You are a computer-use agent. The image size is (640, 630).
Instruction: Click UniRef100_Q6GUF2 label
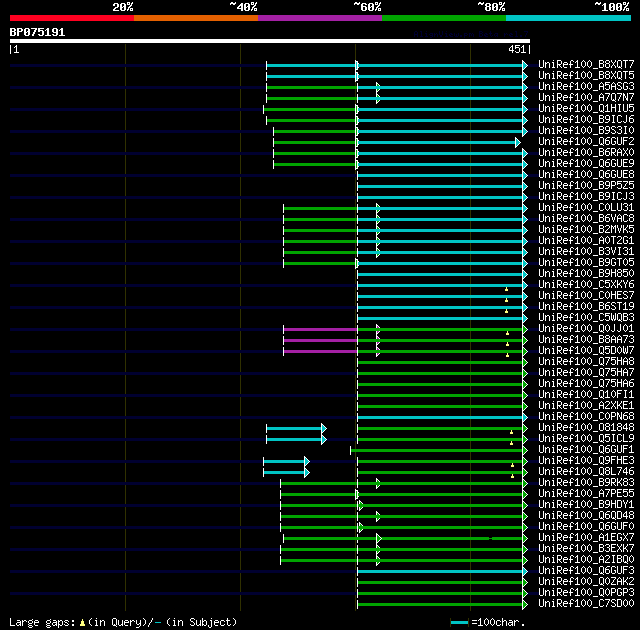(x=586, y=142)
